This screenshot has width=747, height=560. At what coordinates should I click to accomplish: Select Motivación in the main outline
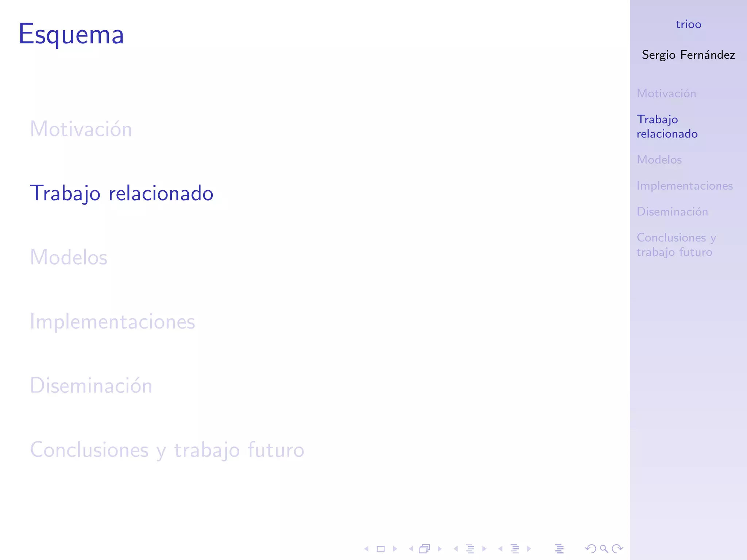click(81, 129)
